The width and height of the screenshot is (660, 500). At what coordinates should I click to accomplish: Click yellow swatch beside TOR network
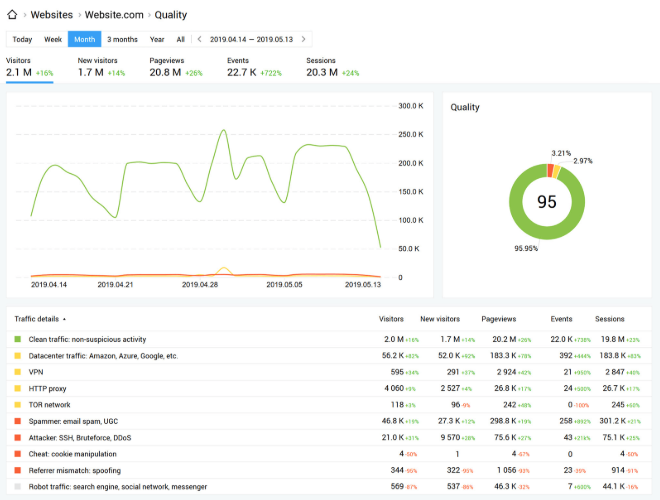click(x=18, y=404)
